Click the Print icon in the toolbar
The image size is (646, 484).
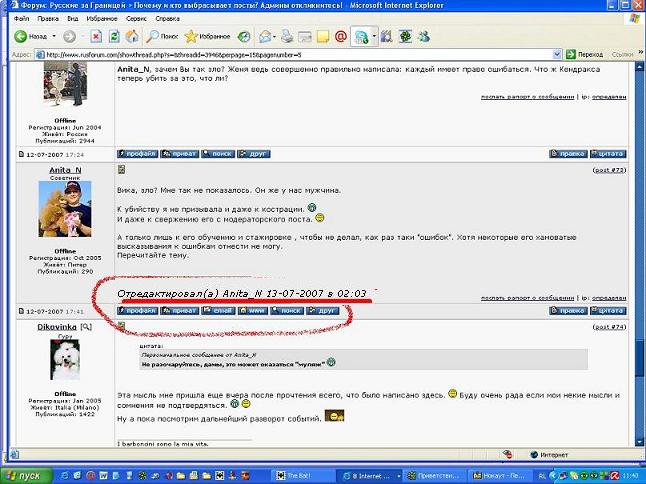287,36
